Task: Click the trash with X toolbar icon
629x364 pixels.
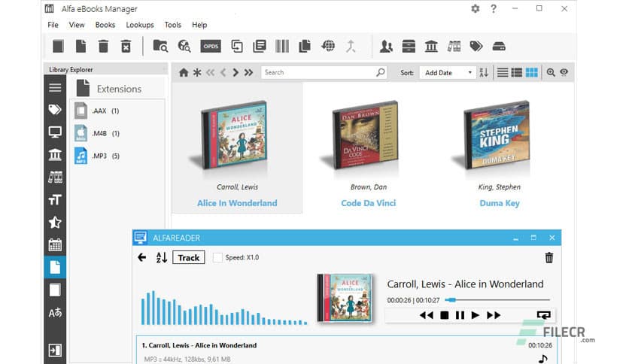Action: click(126, 46)
